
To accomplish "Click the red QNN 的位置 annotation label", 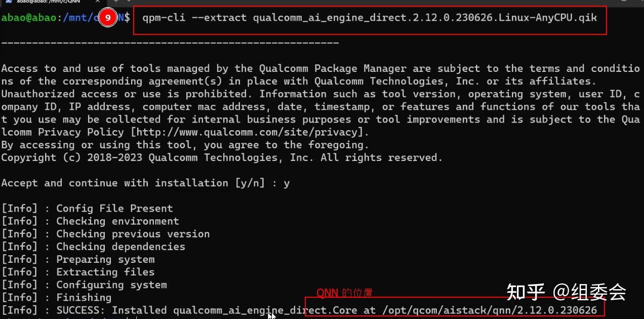I will [344, 293].
